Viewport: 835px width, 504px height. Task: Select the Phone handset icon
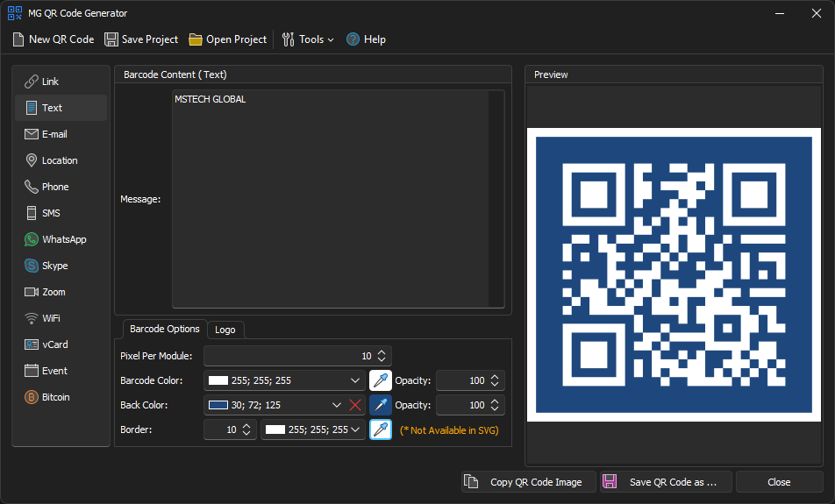pyautogui.click(x=32, y=187)
